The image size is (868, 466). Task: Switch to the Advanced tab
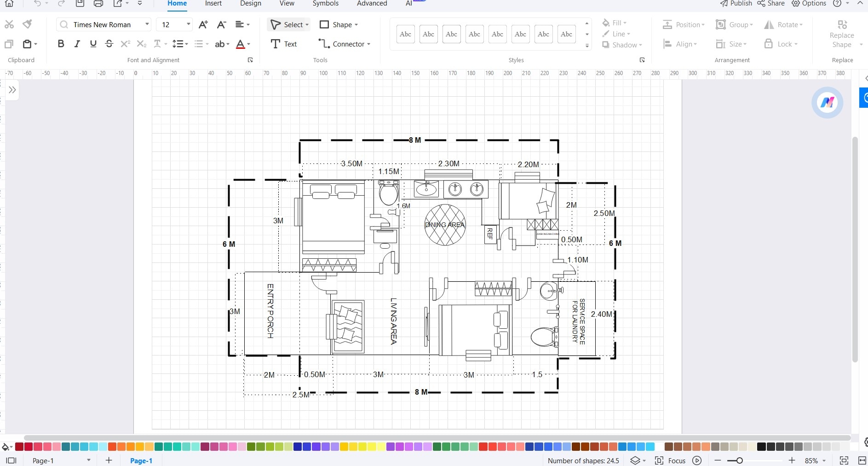(x=372, y=4)
